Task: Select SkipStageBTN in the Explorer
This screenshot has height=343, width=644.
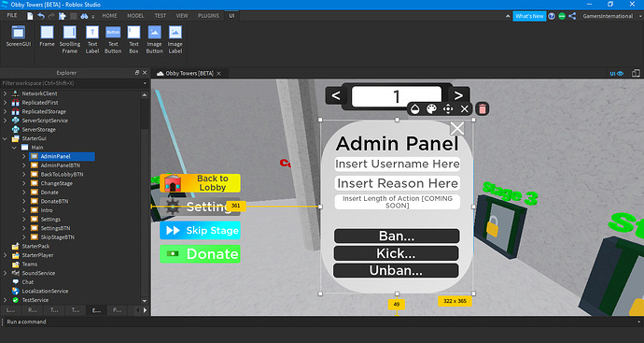Action: click(58, 237)
